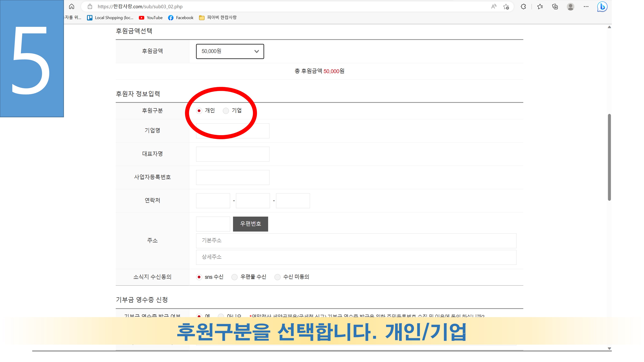Screen dimensions: 644x362
Task: Open the YouTube bookmark
Action: tap(151, 18)
